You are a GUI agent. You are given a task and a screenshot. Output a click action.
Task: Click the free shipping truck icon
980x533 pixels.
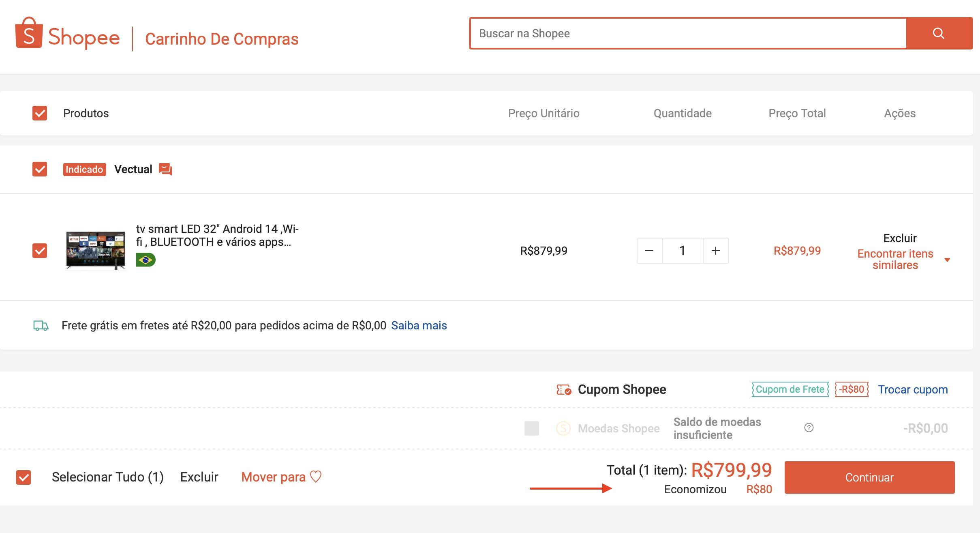41,326
